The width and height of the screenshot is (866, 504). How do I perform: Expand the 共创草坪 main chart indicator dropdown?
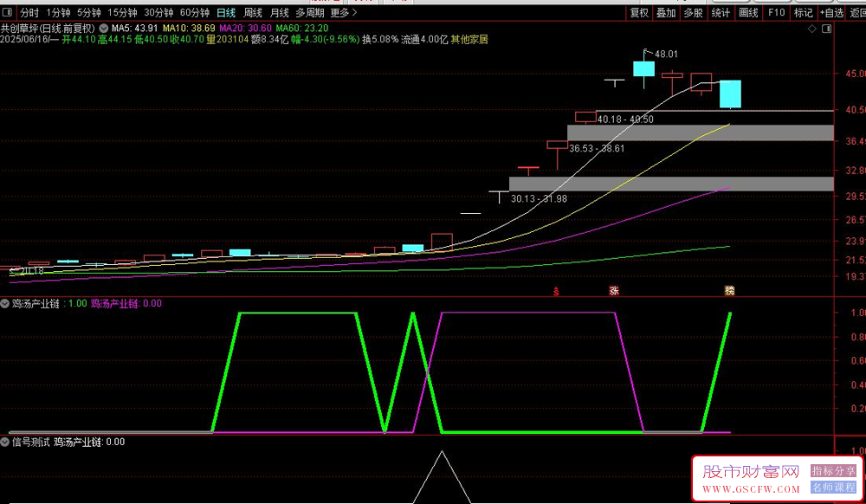pyautogui.click(x=103, y=29)
